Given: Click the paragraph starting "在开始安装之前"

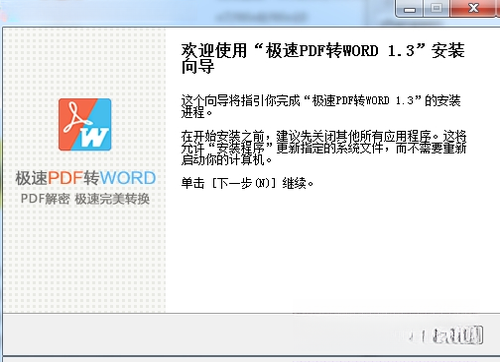Looking at the screenshot, I should tap(324, 148).
